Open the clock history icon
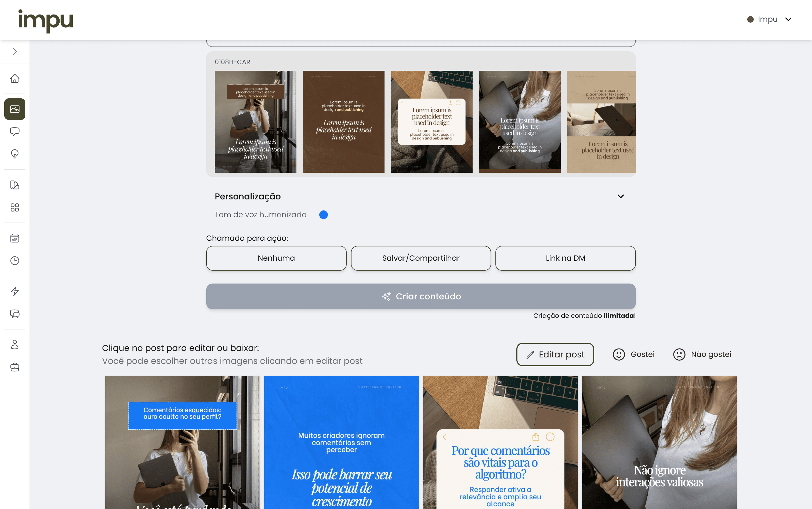The image size is (812, 509). (15, 261)
